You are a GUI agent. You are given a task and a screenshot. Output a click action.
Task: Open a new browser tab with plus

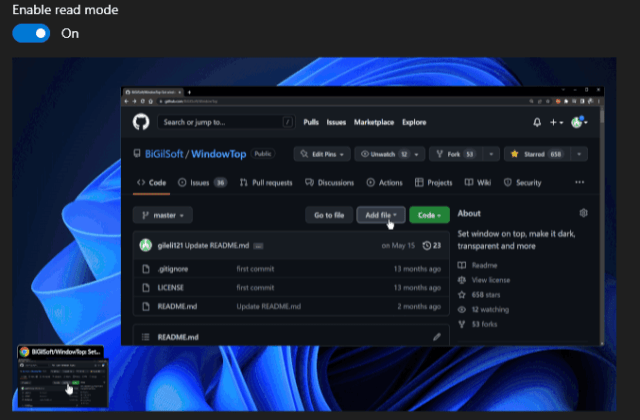189,92
